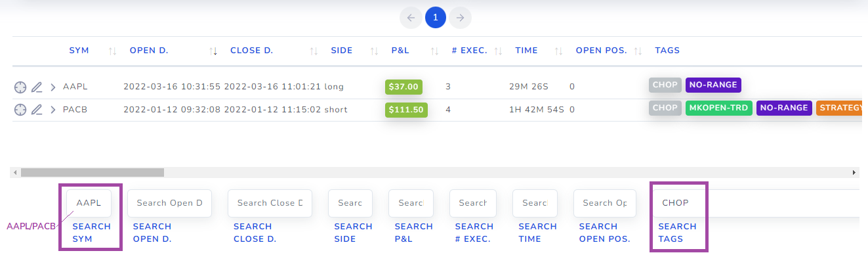Select page 1 in pagination

click(436, 18)
